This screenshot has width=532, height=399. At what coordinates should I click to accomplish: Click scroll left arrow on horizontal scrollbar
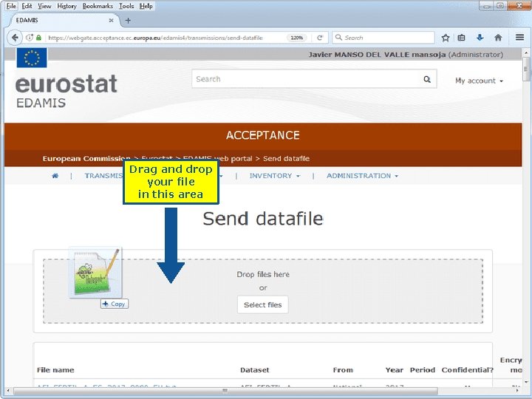point(8,391)
